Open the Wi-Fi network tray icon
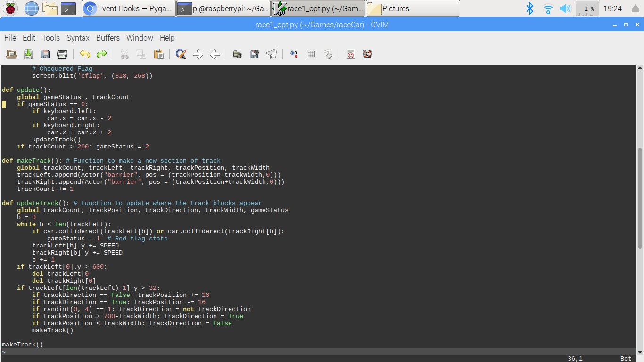This screenshot has height=362, width=644. pos(548,8)
